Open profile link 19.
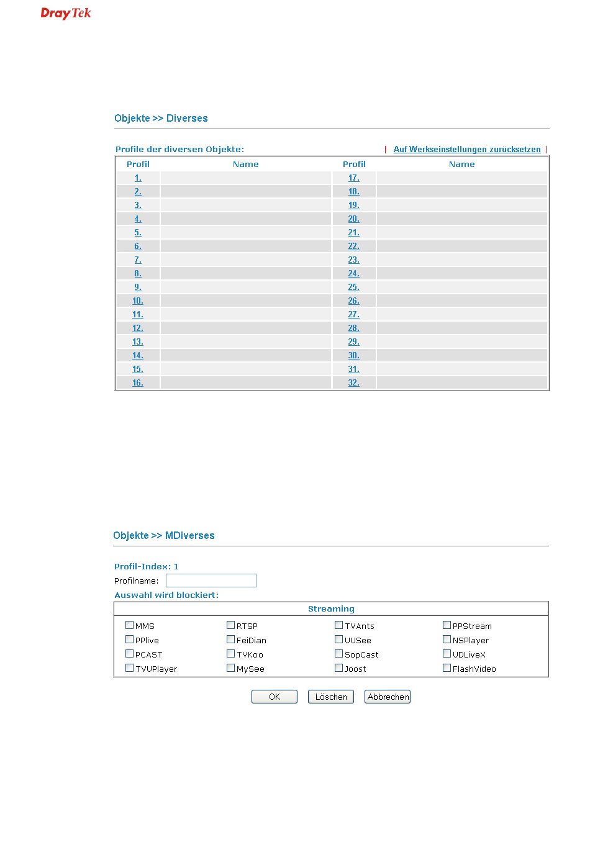The width and height of the screenshot is (590, 868). click(x=354, y=206)
